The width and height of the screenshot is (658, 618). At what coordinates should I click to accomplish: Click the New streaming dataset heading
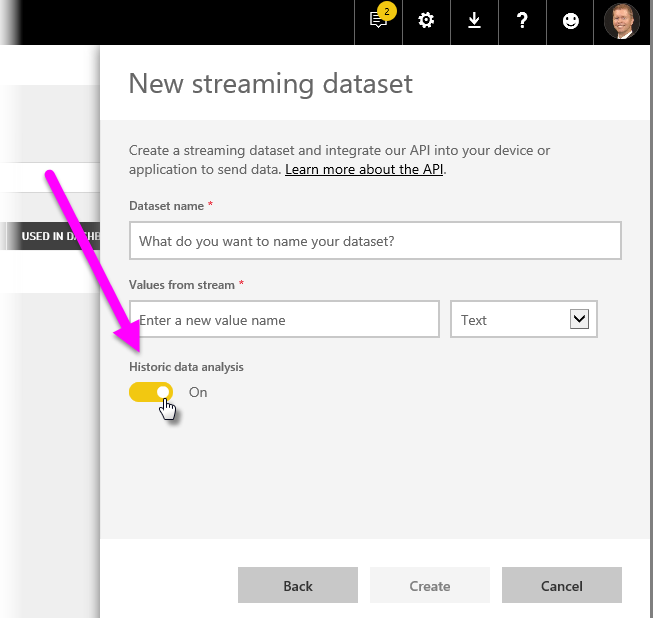[271, 83]
